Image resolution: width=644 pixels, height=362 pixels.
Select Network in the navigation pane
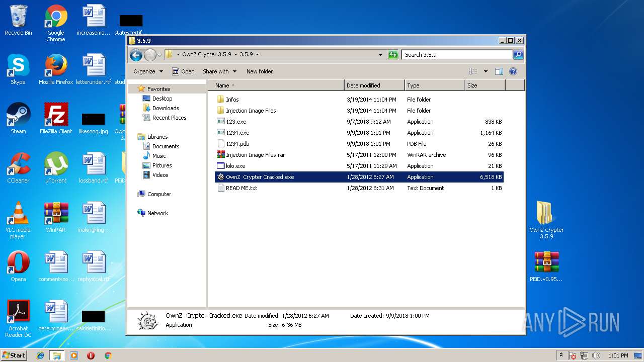(x=157, y=213)
